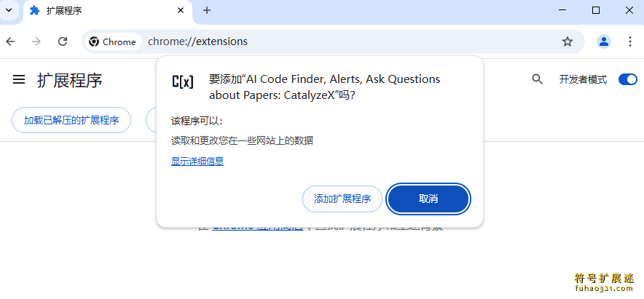Viewport: 644px width, 299px height.
Task: Search extensions with magnifier icon
Action: (537, 79)
